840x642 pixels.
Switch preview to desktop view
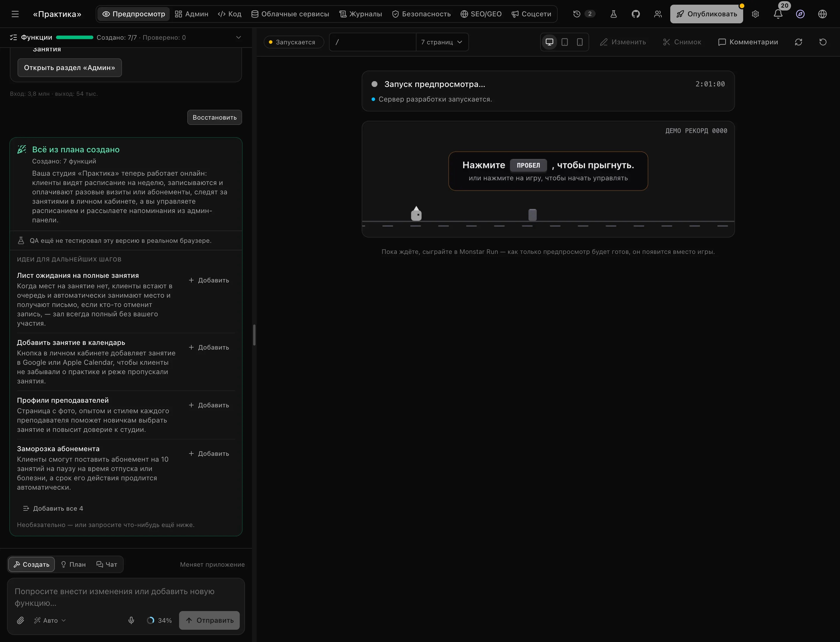point(549,42)
